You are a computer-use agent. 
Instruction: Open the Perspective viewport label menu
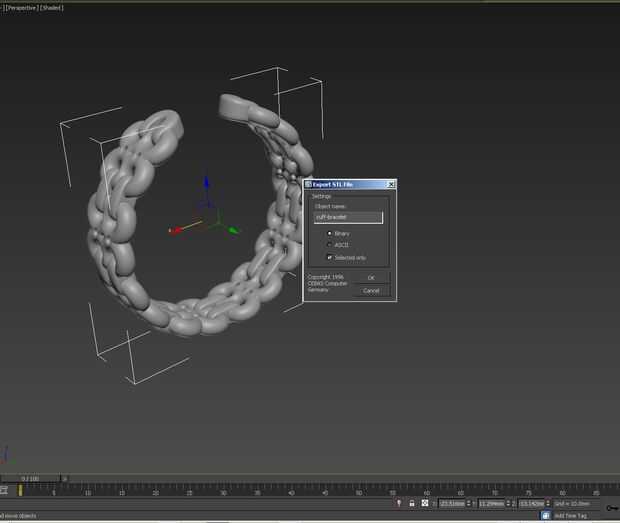(x=21, y=8)
